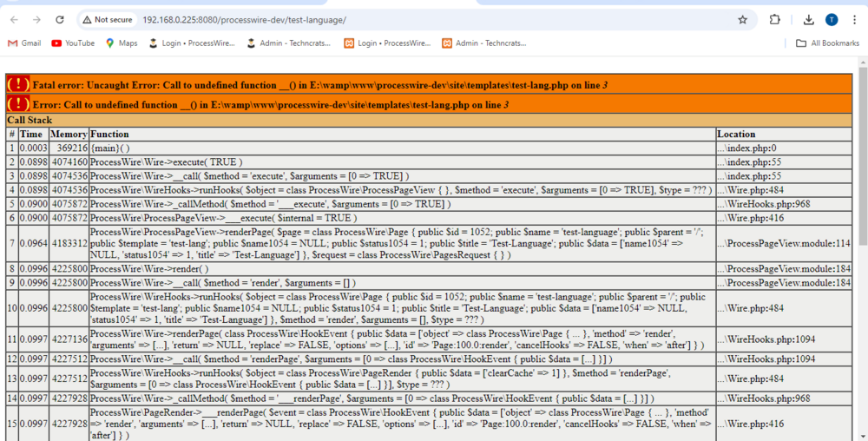Click the Not secure site info badge
The image size is (868, 441).
(108, 19)
